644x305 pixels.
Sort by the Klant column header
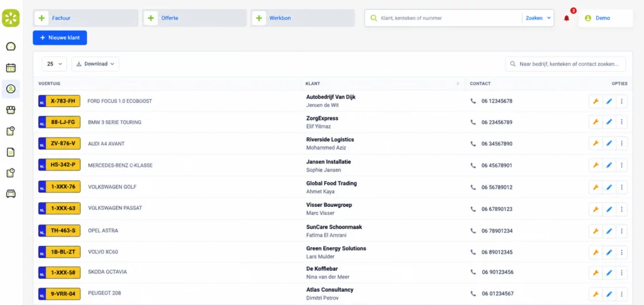tap(382, 84)
